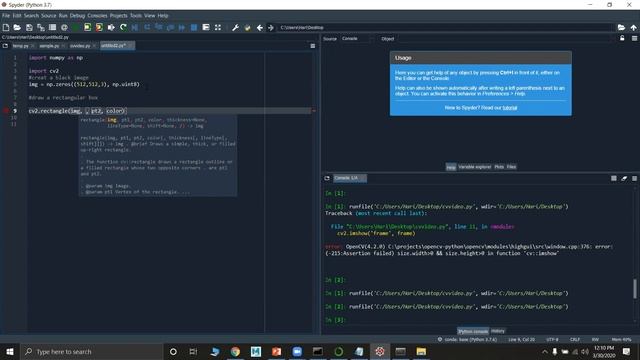Toggle the breakpoint on line 9
Image resolution: width=640 pixels, height=360 pixels.
pyautogui.click(x=6, y=111)
